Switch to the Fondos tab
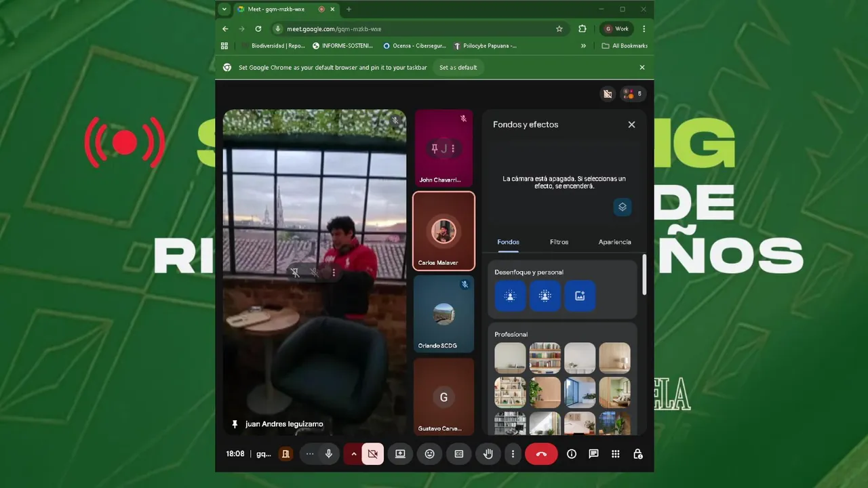The width and height of the screenshot is (868, 488). pyautogui.click(x=509, y=242)
